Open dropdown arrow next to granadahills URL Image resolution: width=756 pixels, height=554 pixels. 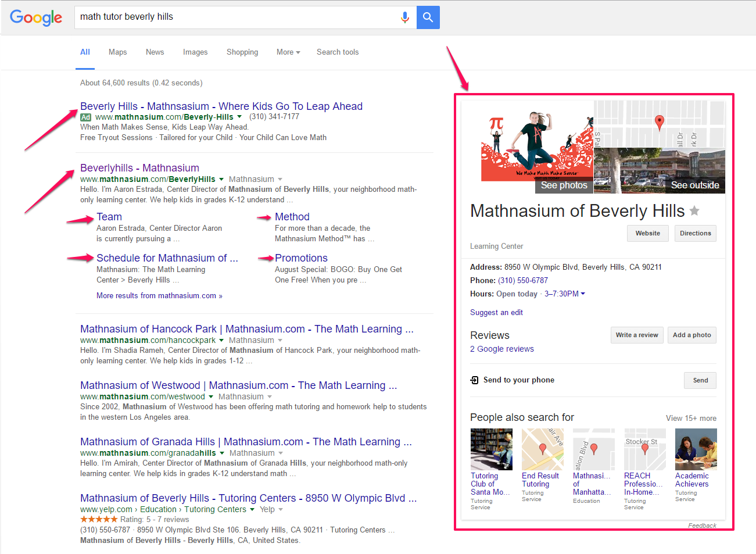coord(222,453)
